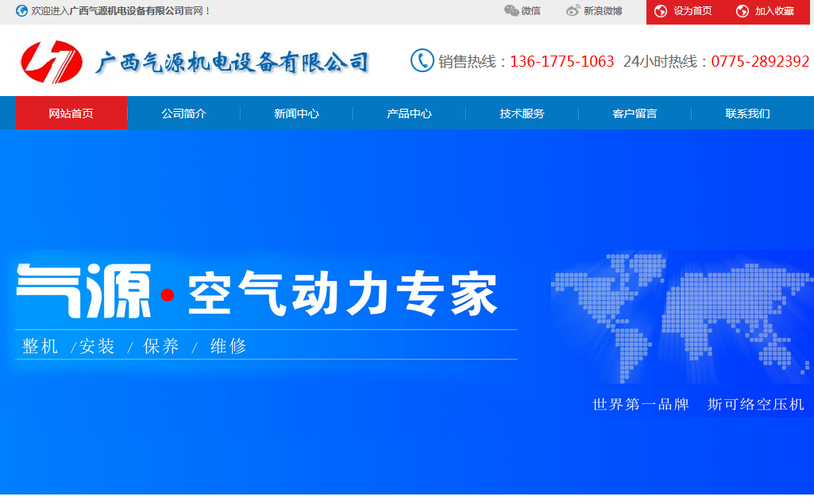The height and width of the screenshot is (504, 814).
Task: Open the 新闻中心 menu
Action: point(296,113)
